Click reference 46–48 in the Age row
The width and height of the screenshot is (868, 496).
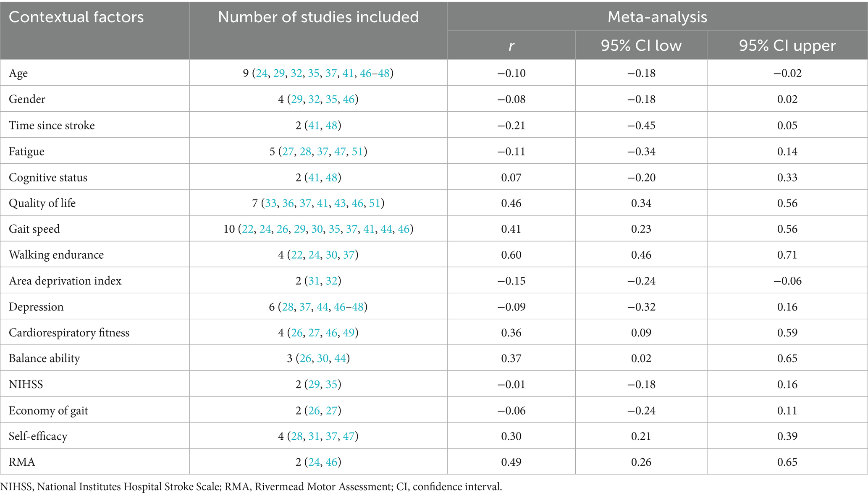pos(375,73)
